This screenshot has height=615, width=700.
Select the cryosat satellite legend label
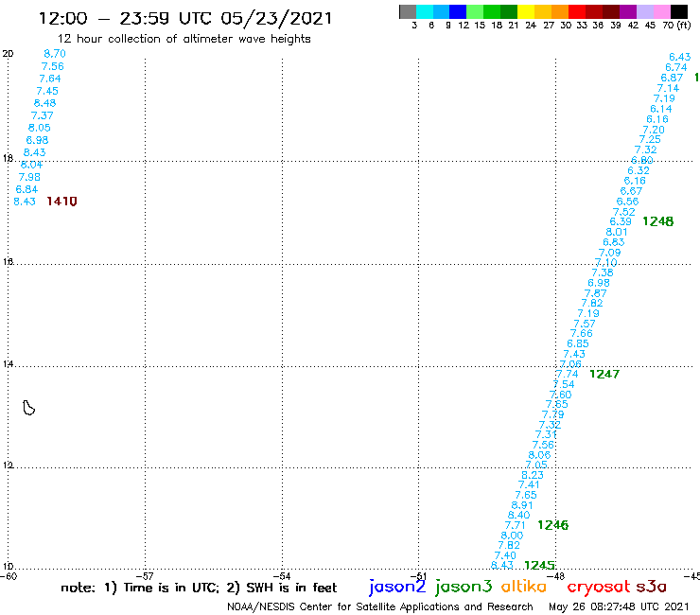[x=599, y=587]
